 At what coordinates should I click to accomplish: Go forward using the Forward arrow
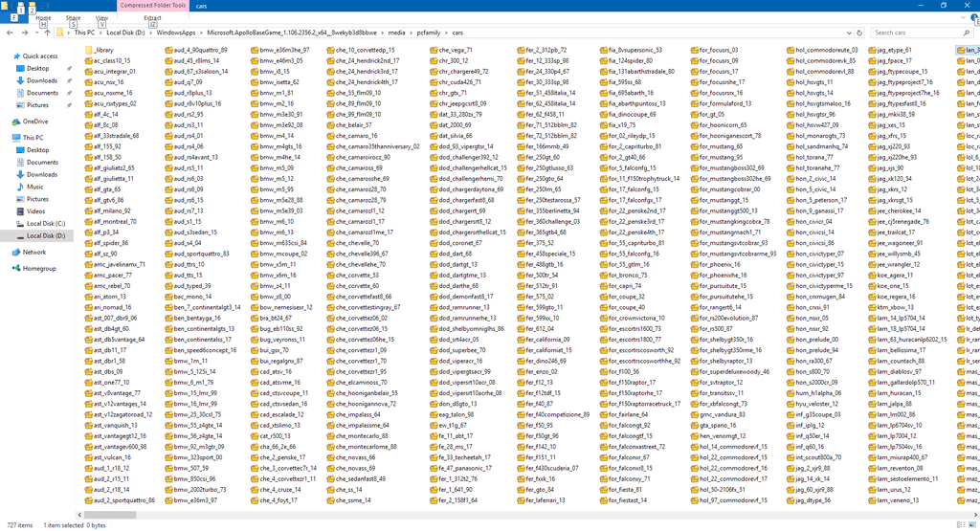(24, 33)
